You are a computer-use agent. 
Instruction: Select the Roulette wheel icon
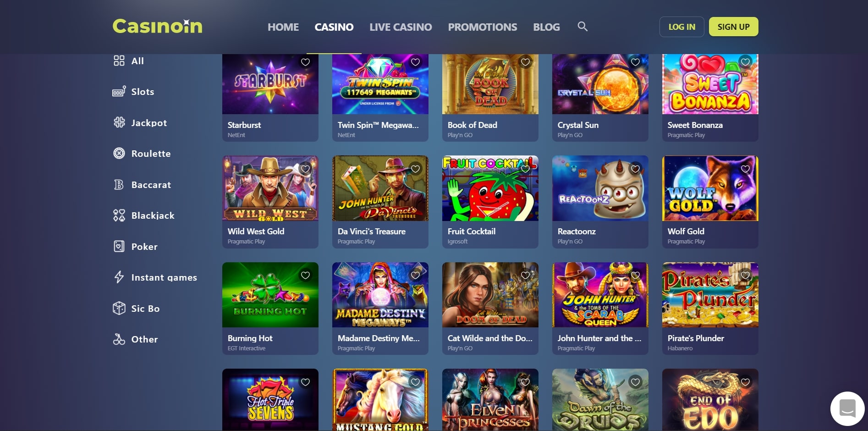(119, 153)
